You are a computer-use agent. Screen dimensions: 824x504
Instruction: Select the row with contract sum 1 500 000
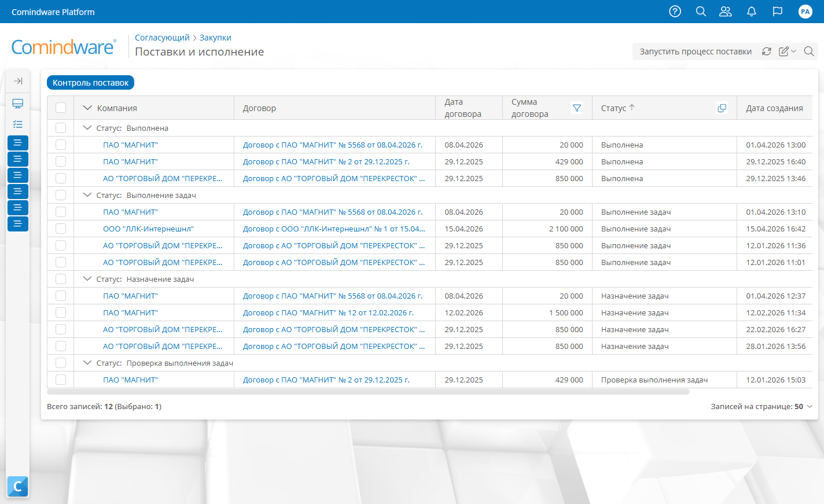coord(61,312)
